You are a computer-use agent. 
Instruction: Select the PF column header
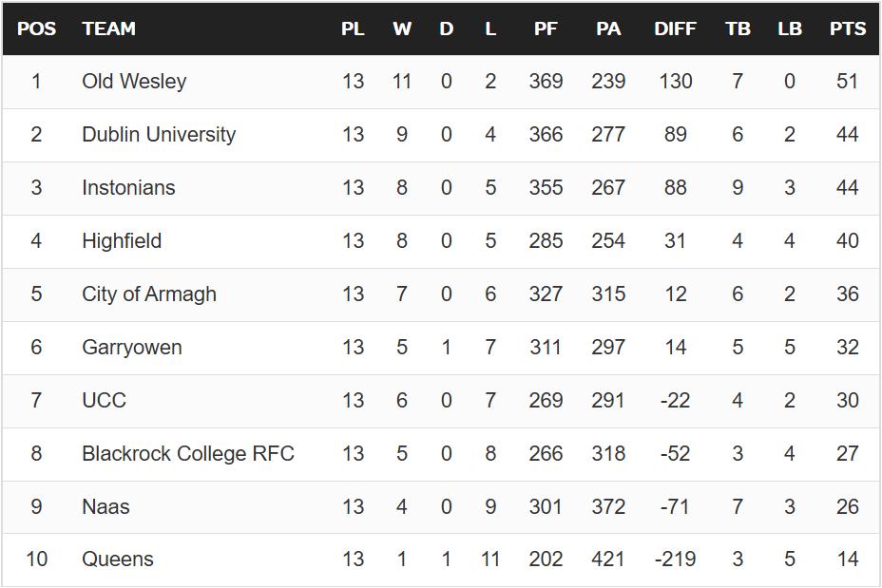pyautogui.click(x=546, y=28)
